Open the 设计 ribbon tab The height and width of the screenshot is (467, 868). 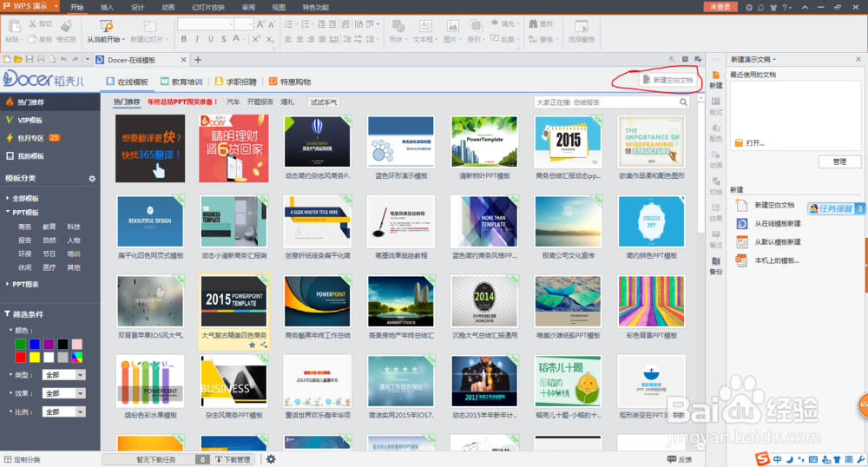coord(137,7)
